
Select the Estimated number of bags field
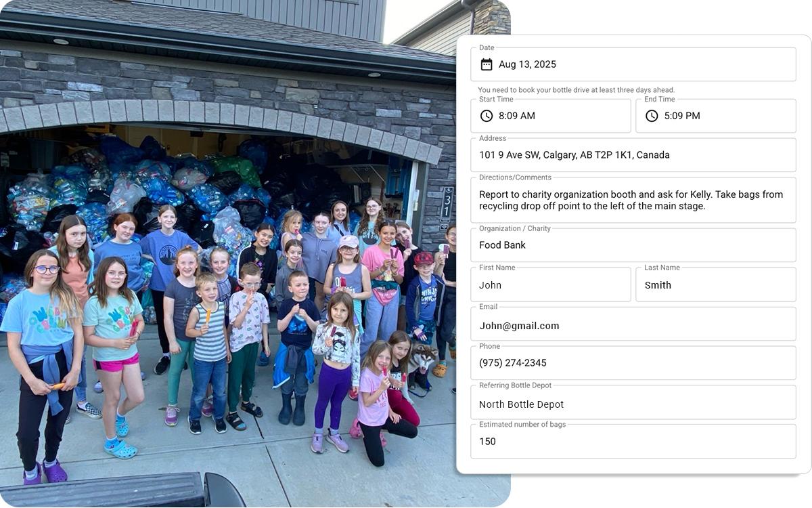633,442
